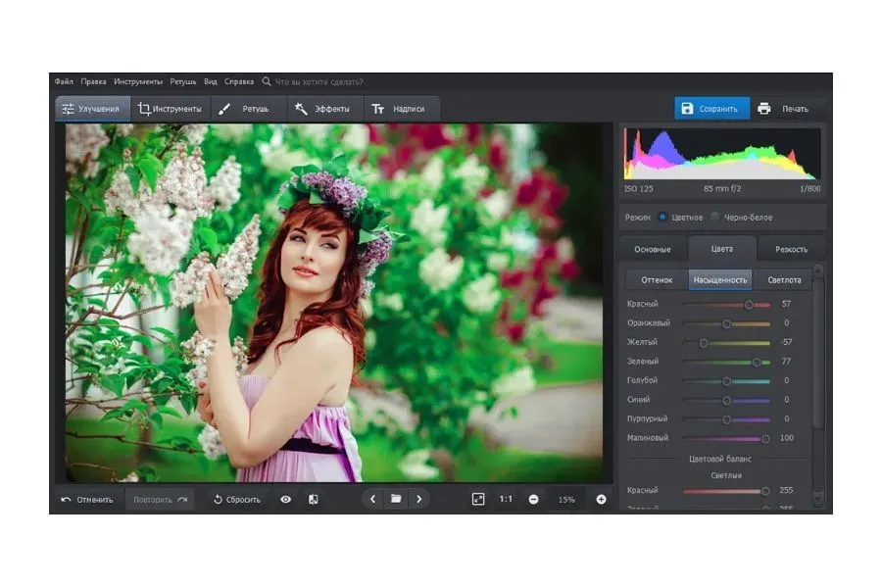Screen dimensions: 882x588
Task: Toggle the eye preview icon
Action: [286, 499]
